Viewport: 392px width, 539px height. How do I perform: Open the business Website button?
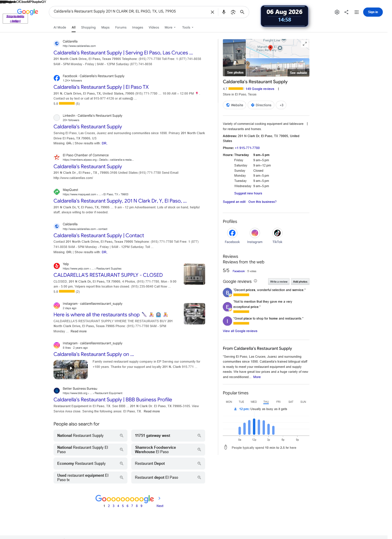(234, 105)
